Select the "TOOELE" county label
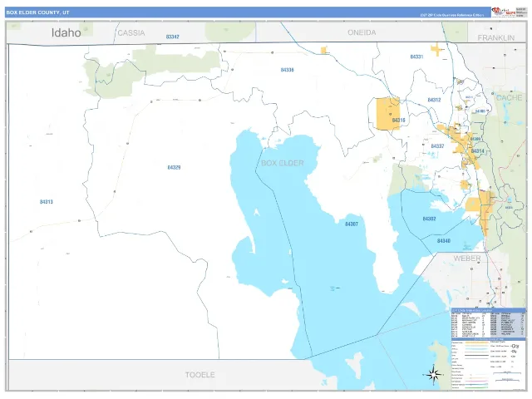532x399 pixels. (199, 375)
